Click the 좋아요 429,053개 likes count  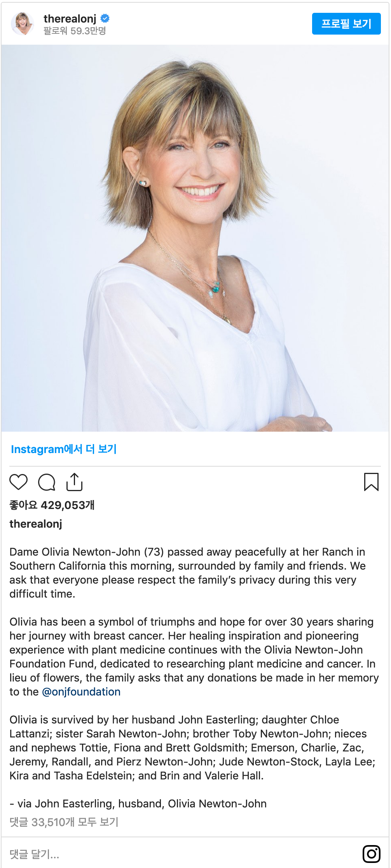click(x=52, y=505)
